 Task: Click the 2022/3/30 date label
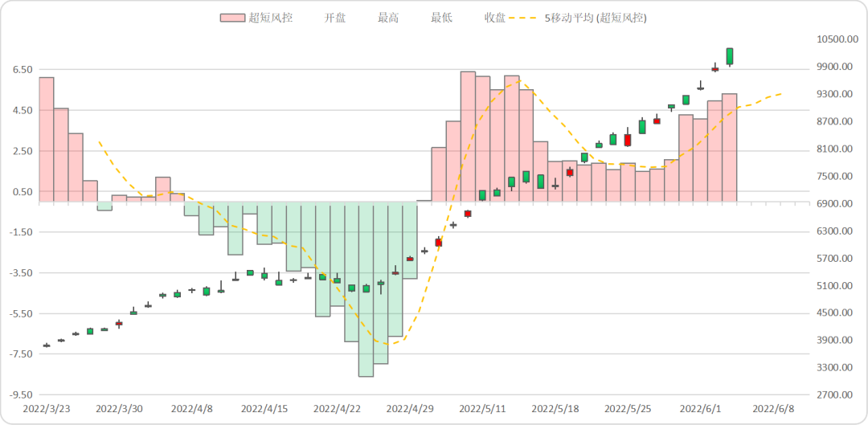pyautogui.click(x=119, y=409)
